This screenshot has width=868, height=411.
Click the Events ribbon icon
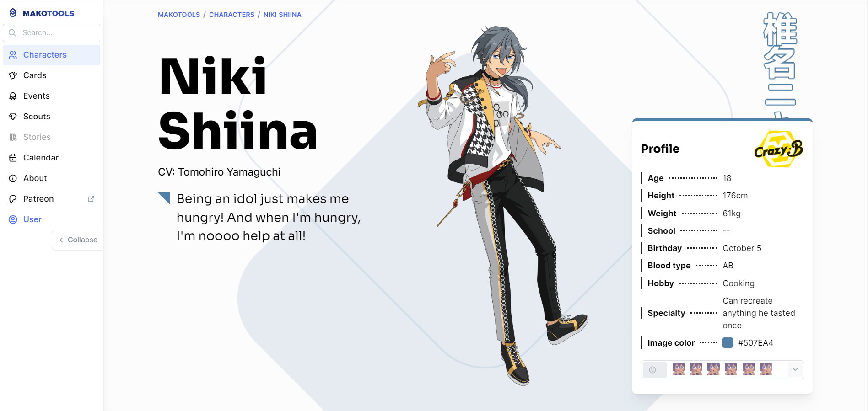click(x=13, y=96)
